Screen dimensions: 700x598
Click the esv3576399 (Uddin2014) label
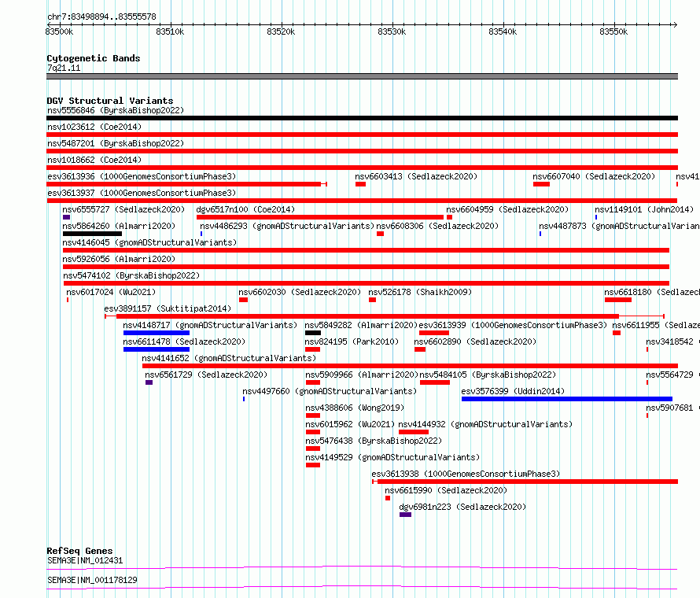(x=513, y=391)
